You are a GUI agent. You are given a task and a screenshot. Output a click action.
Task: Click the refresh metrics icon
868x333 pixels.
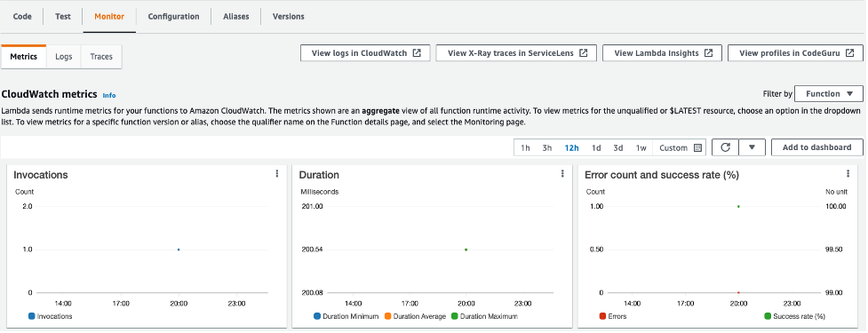[x=725, y=147]
